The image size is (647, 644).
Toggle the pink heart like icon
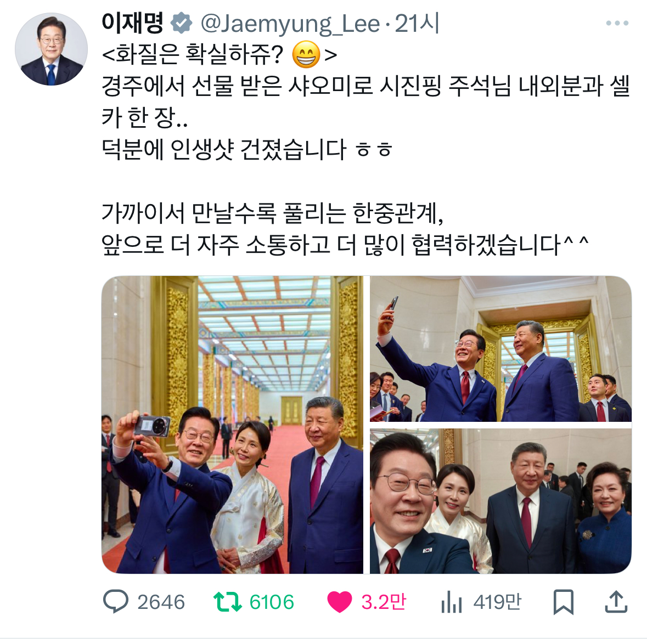(339, 602)
